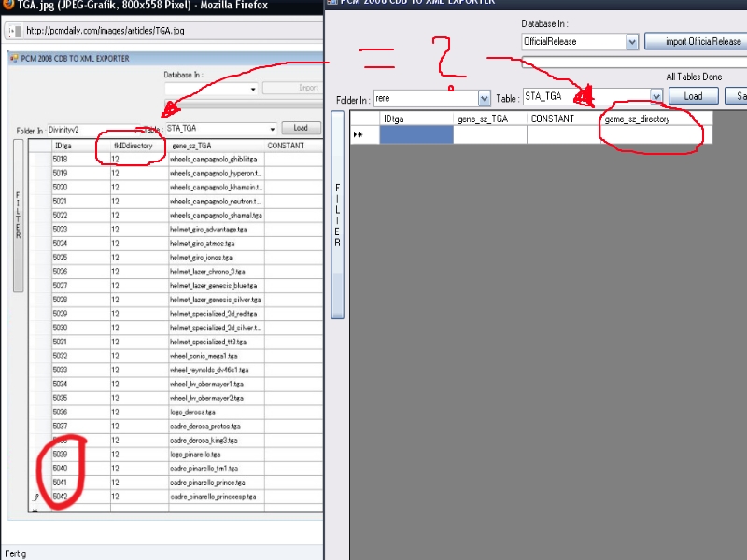Open the STA_TGA Table dropdown on the right
747x560 pixels.
click(656, 96)
